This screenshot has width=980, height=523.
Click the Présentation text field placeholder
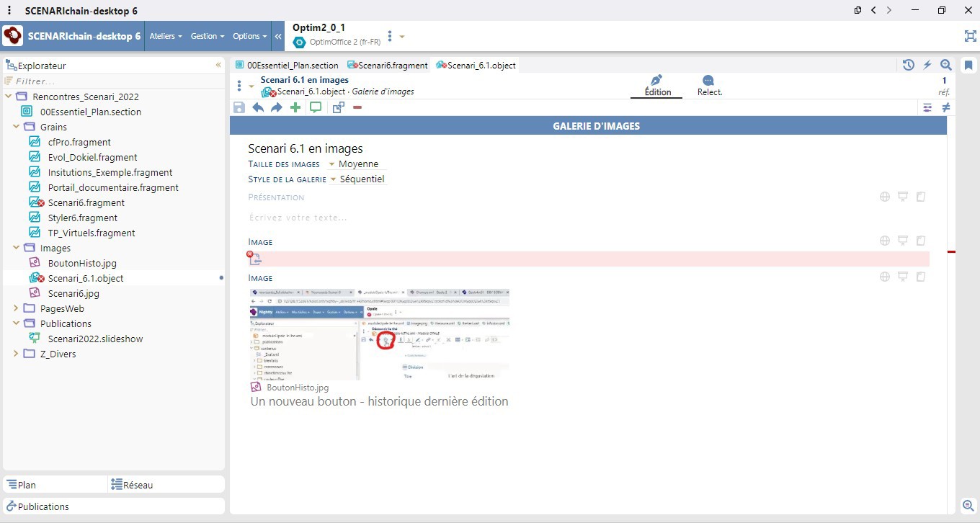298,217
